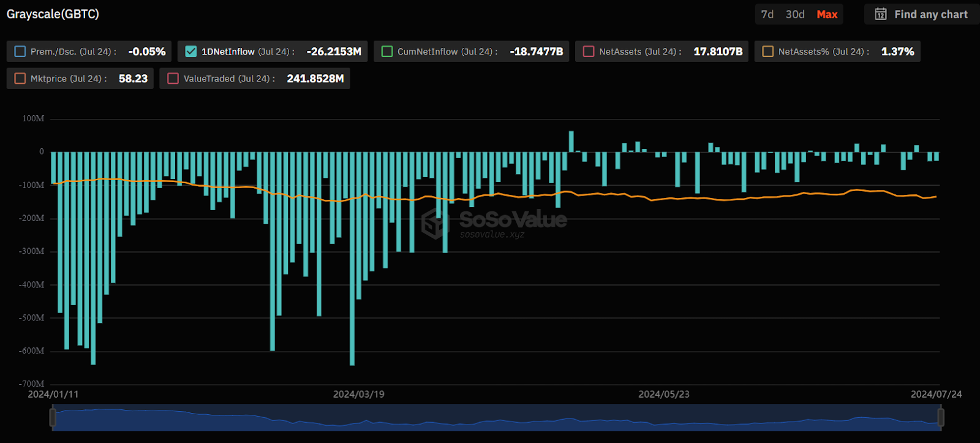Toggle the NetAssets series checkbox
The width and height of the screenshot is (980, 443).
pos(589,51)
